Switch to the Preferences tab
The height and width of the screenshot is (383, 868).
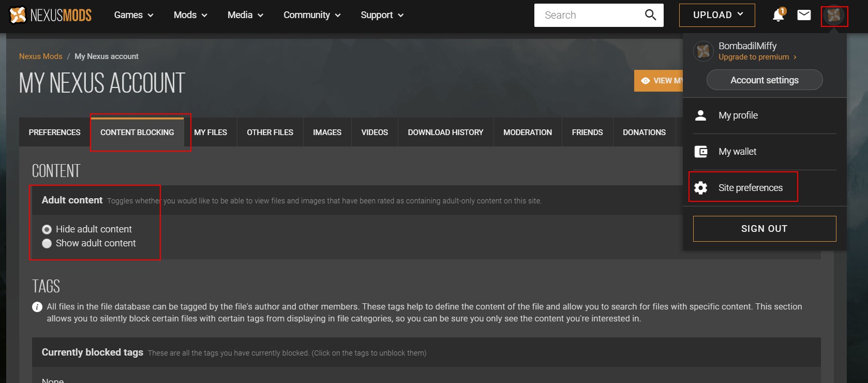coord(54,132)
